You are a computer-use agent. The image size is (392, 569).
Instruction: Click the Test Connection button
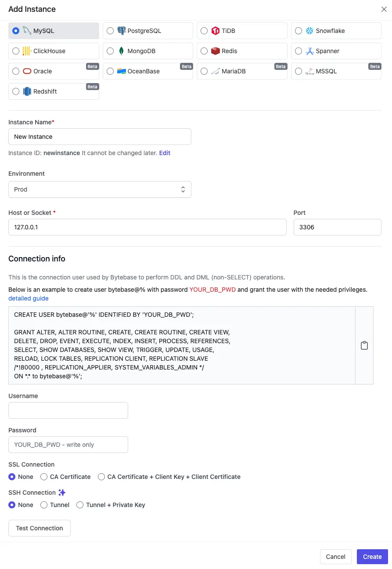pos(40,528)
